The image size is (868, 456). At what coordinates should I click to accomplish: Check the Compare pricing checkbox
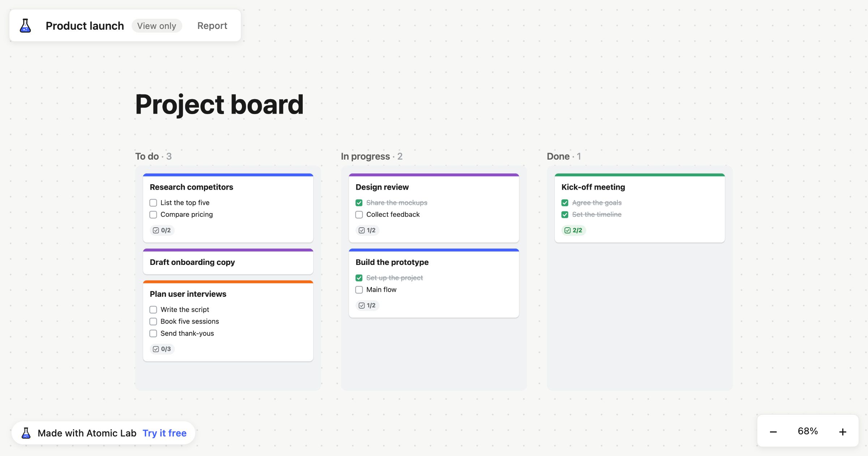pyautogui.click(x=153, y=215)
